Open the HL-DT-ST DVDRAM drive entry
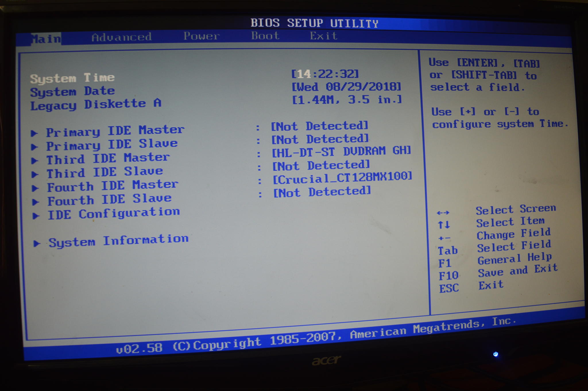588x391 pixels. click(341, 152)
